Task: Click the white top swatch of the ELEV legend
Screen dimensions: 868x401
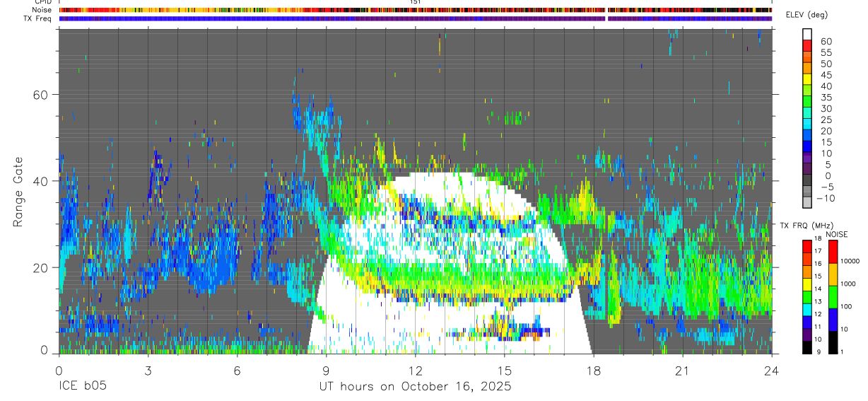Action: coord(807,34)
